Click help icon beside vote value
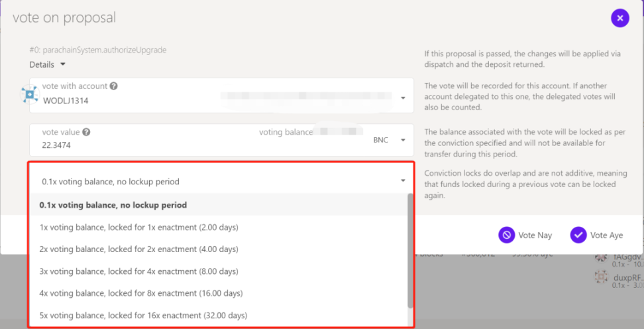Image resolution: width=644 pixels, height=329 pixels. [x=86, y=132]
